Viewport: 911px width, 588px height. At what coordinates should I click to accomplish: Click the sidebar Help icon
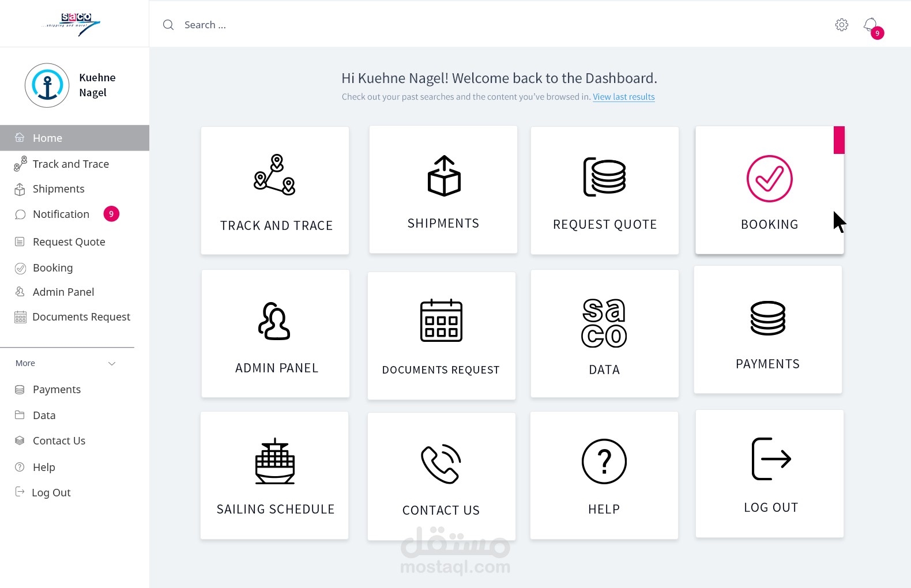(20, 467)
